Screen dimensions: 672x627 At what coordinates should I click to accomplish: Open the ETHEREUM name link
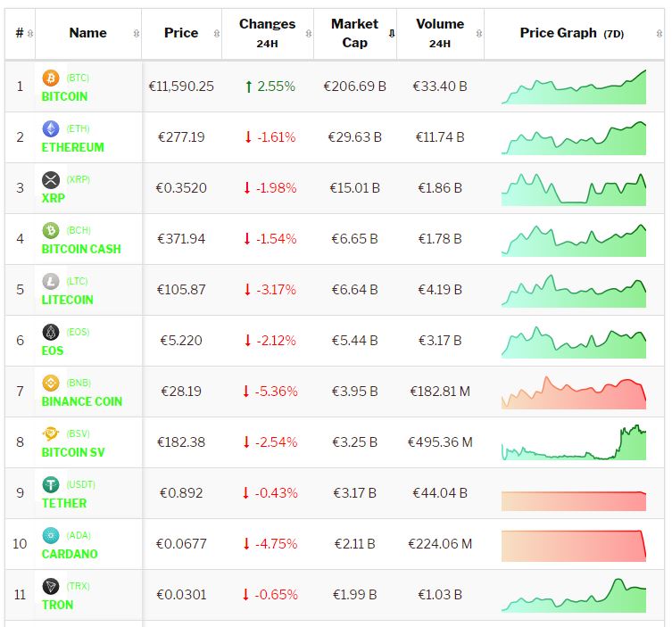72,147
